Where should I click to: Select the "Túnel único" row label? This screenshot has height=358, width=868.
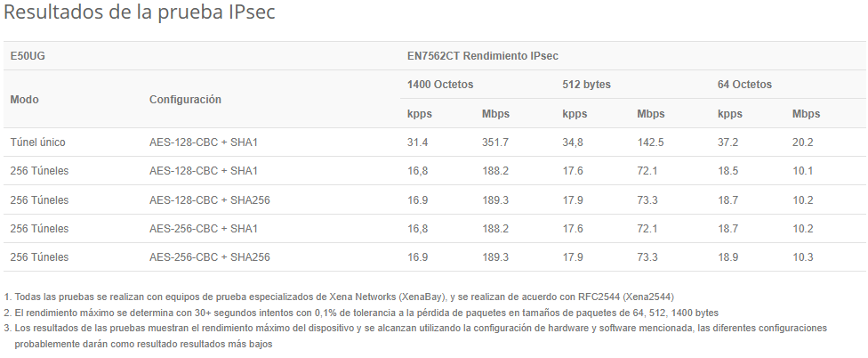[x=37, y=142]
